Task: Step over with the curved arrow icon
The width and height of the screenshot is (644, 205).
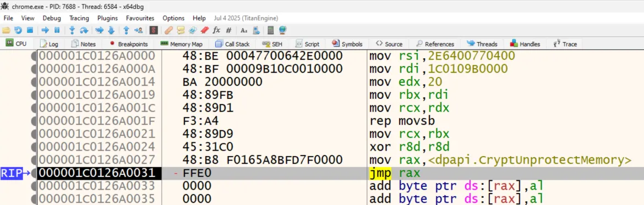Action: point(84,30)
